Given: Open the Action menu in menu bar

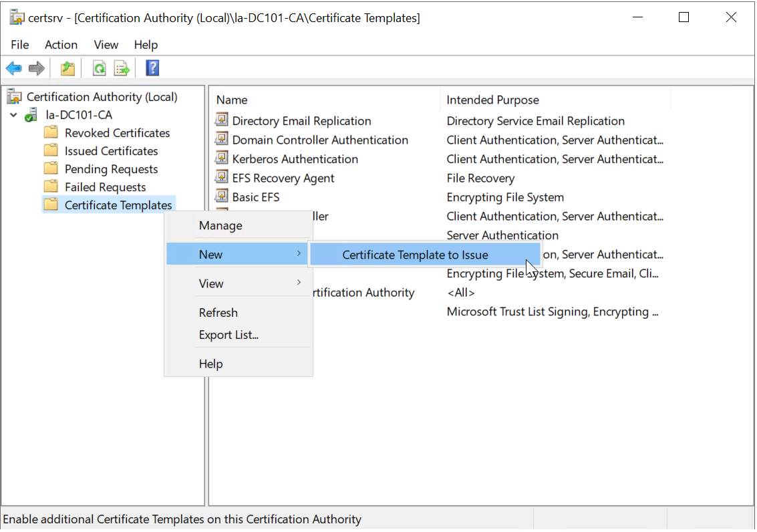Looking at the screenshot, I should 61,45.
